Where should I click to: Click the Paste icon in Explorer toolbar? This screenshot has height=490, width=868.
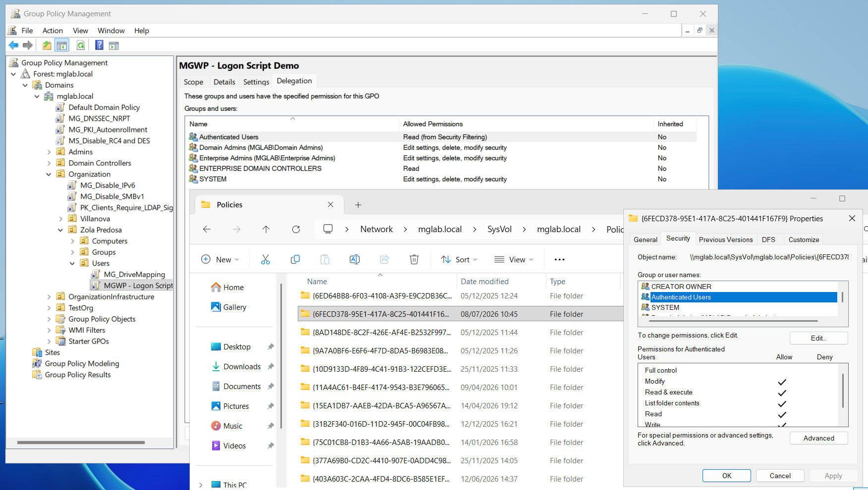pyautogui.click(x=325, y=259)
